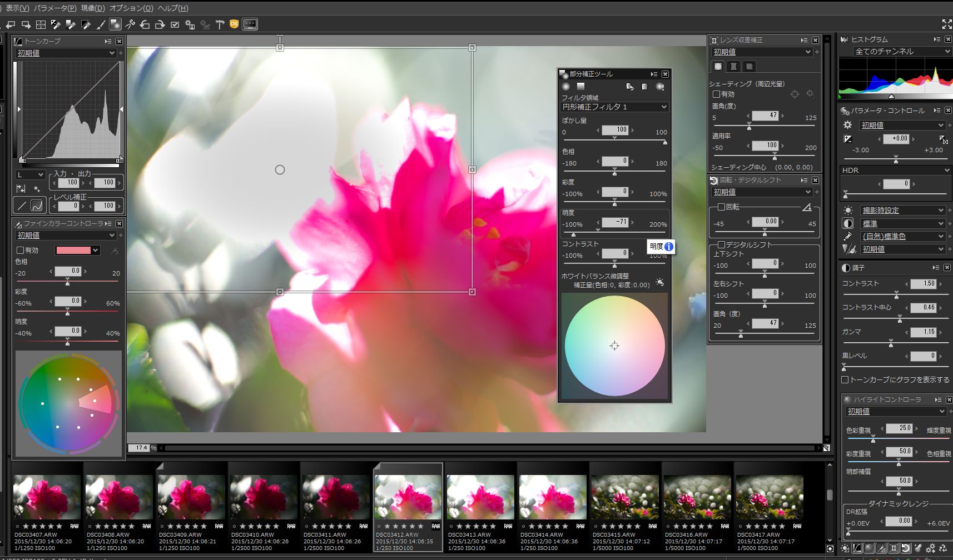This screenshot has height=560, width=953.
Task: Open tone curve 初期値 preset dropdown
Action: coord(66,53)
